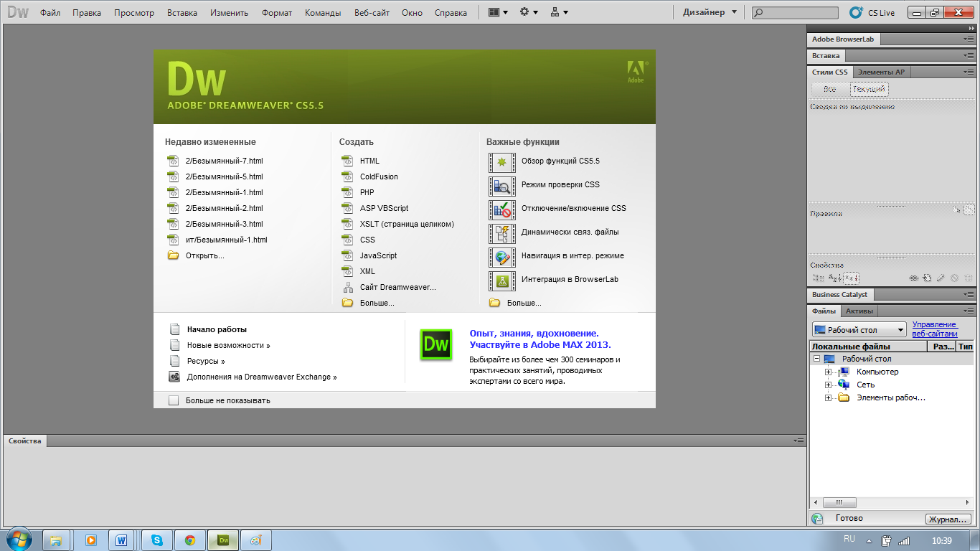The width and height of the screenshot is (980, 551).
Task: Show list view (Az) in CSS properties
Action: (x=834, y=278)
